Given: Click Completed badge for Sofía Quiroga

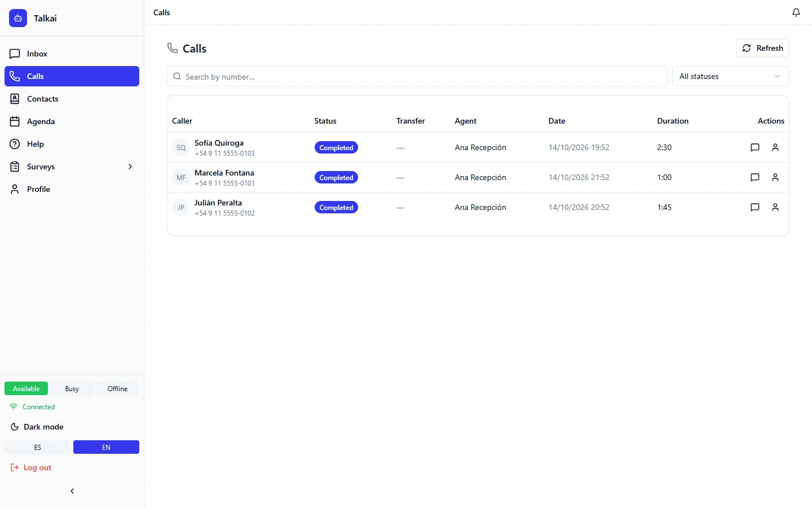Looking at the screenshot, I should [x=336, y=147].
